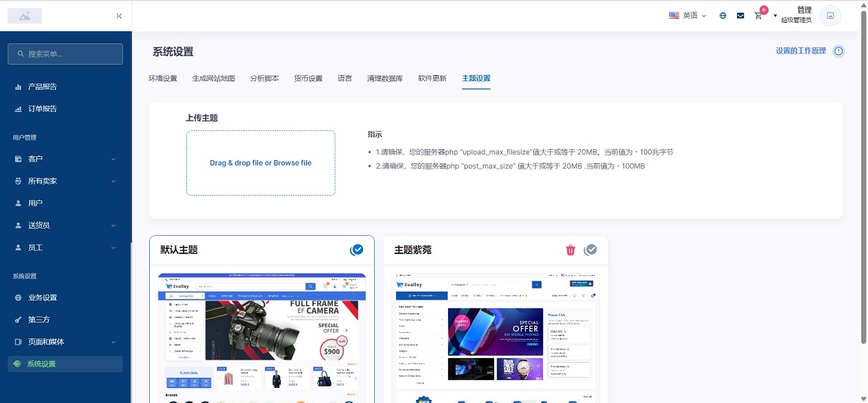Click the admin profile avatar
This screenshot has height=403, width=868.
(x=829, y=16)
